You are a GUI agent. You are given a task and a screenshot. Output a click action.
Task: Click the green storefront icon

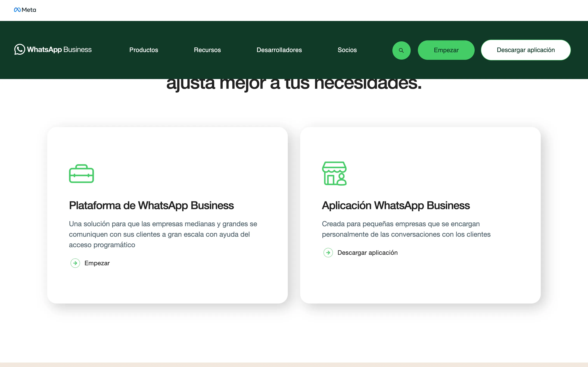point(334,174)
